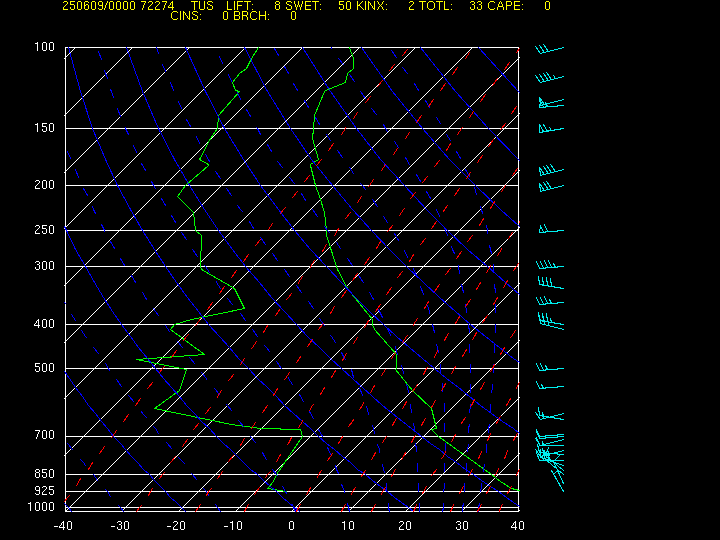Click the wind barb at the 300 mb level
This screenshot has height=540, width=720.
point(550,264)
